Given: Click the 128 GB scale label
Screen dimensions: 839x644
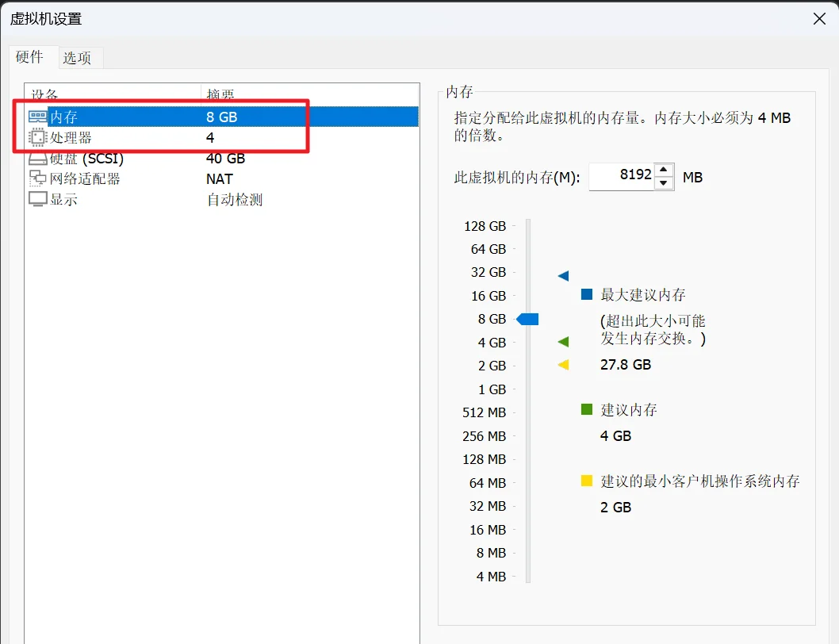Looking at the screenshot, I should (x=485, y=227).
